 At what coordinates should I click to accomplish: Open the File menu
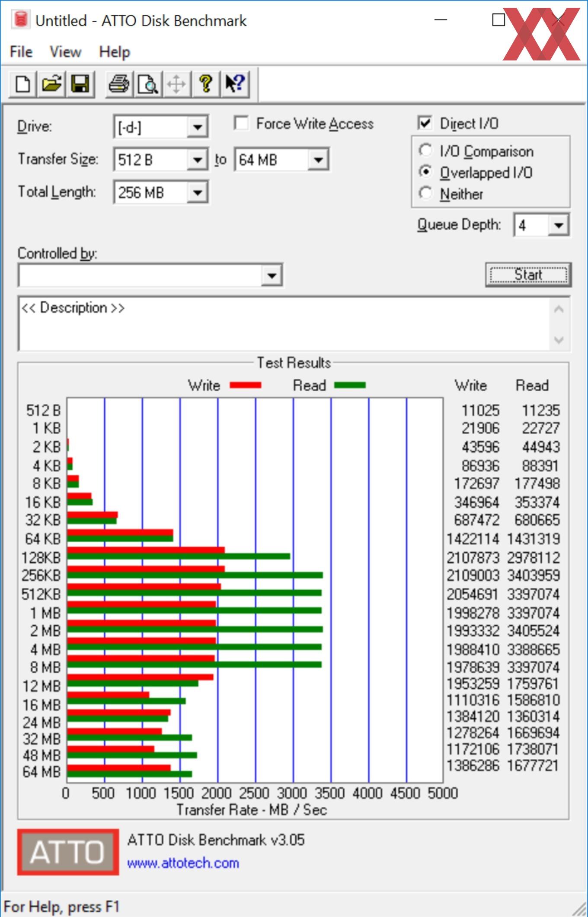pyautogui.click(x=21, y=52)
